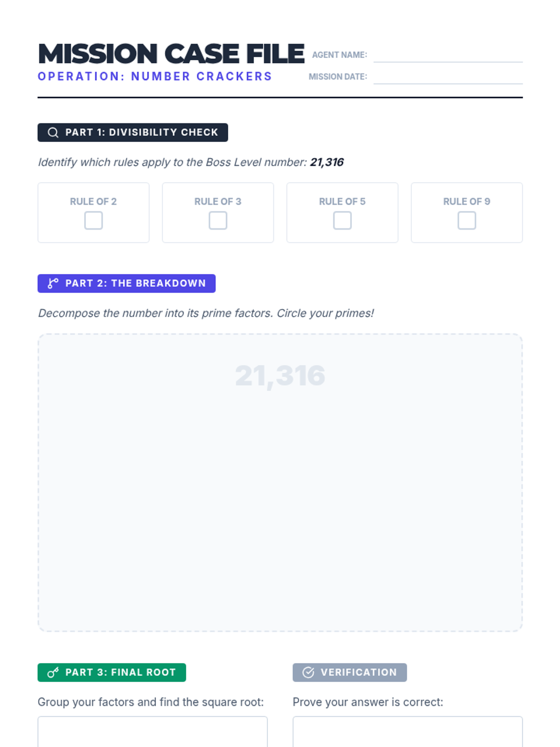
Task: Click the checkmark circle icon beside Verification
Action: [x=308, y=672]
